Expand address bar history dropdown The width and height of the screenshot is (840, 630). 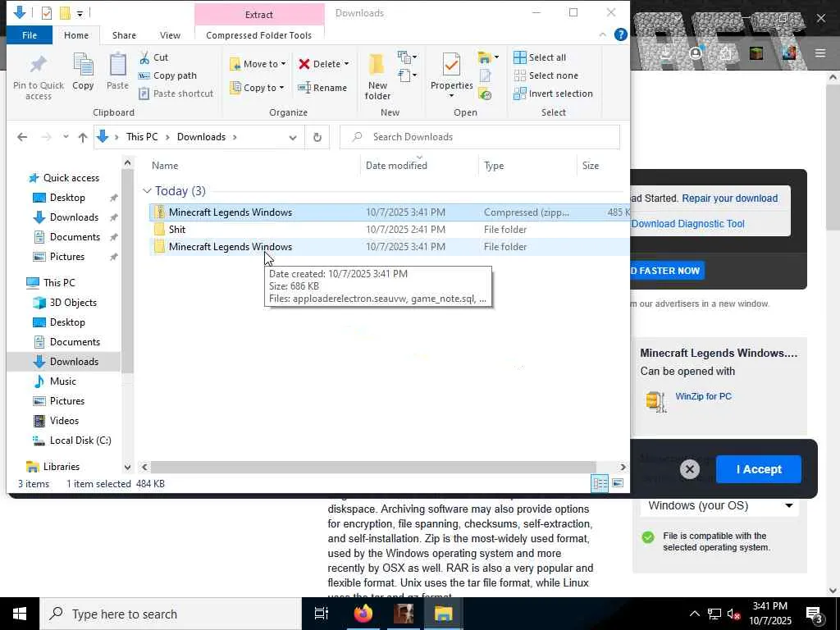[293, 137]
